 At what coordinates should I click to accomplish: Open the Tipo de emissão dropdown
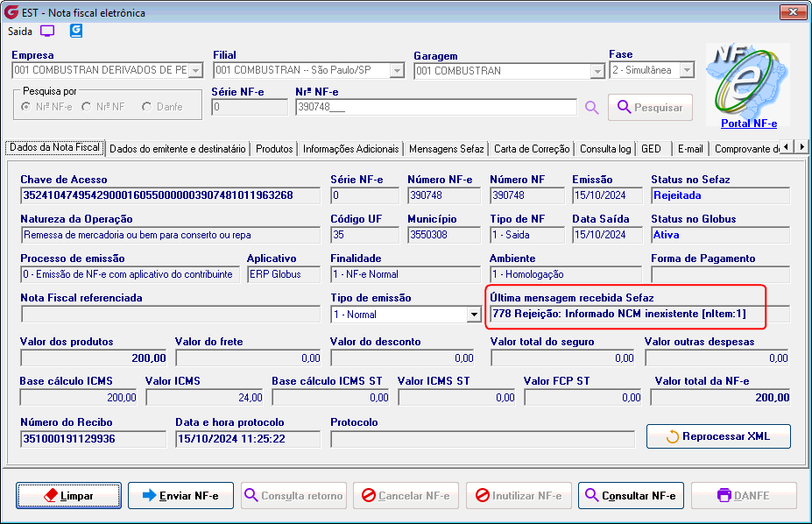pyautogui.click(x=474, y=315)
